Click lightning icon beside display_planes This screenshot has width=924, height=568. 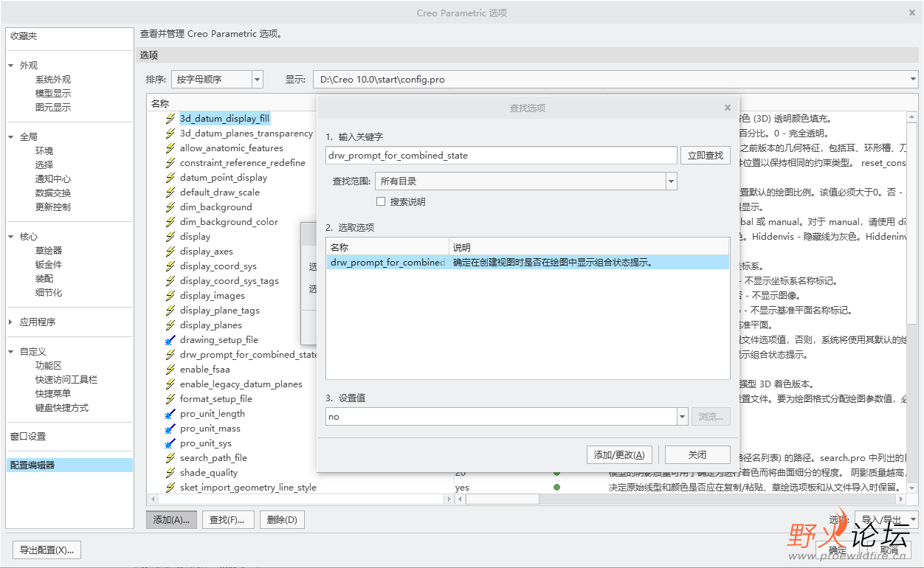[170, 325]
